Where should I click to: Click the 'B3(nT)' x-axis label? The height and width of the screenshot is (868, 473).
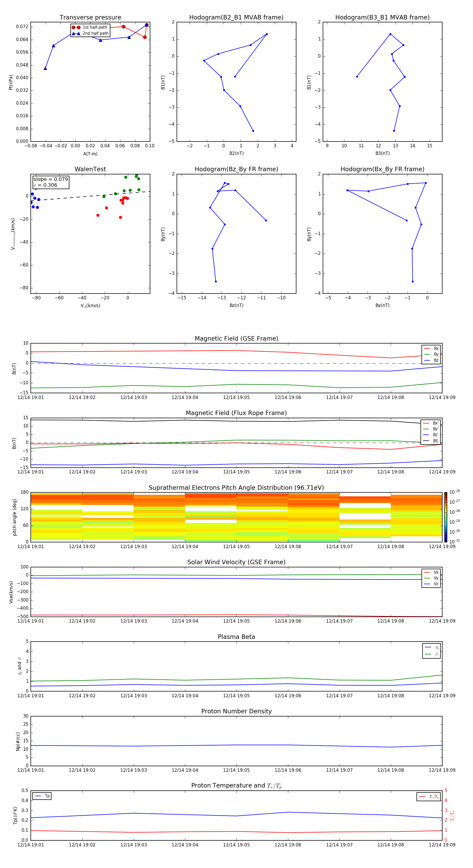pos(382,153)
